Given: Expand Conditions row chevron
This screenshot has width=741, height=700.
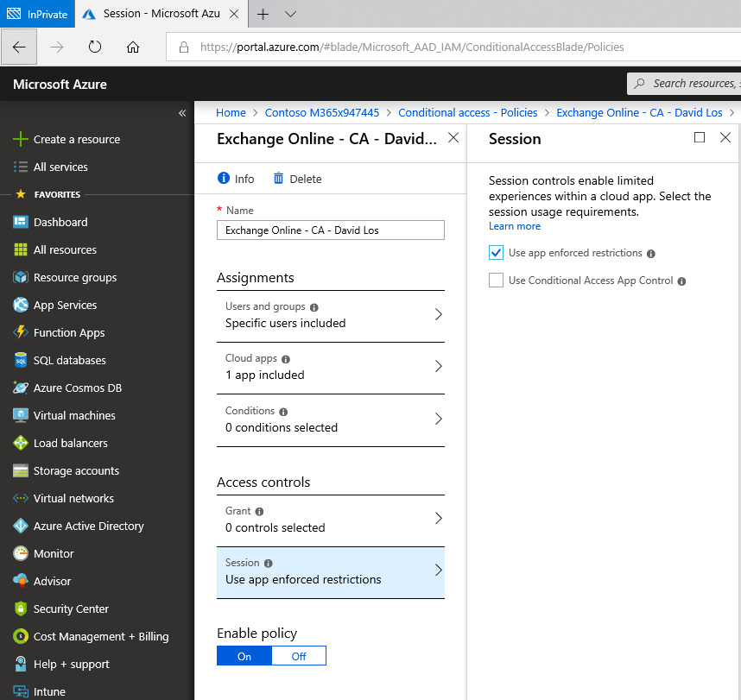Looking at the screenshot, I should [438, 419].
